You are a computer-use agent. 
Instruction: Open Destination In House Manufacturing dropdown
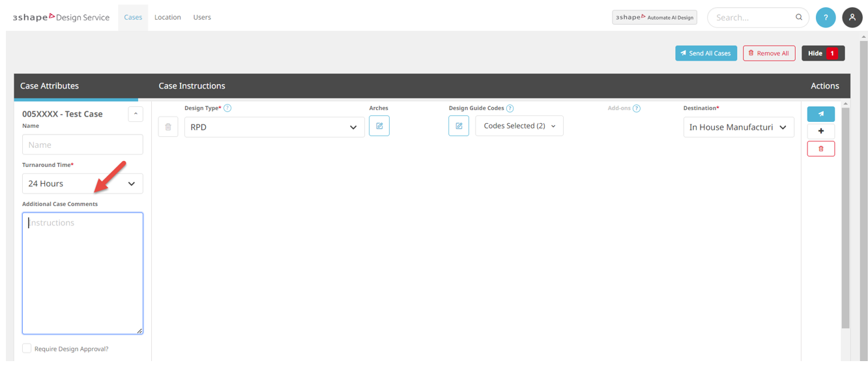point(738,127)
